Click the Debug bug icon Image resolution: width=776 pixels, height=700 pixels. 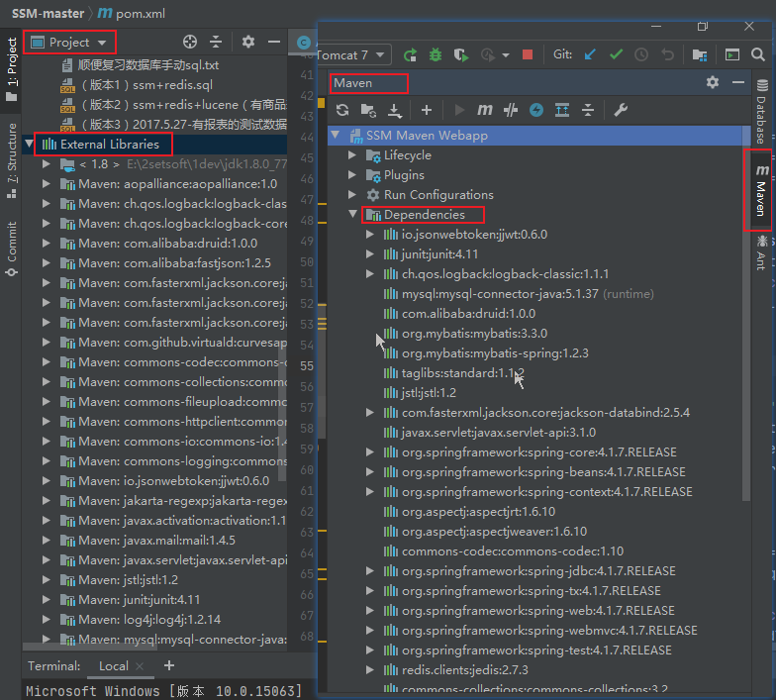(435, 55)
